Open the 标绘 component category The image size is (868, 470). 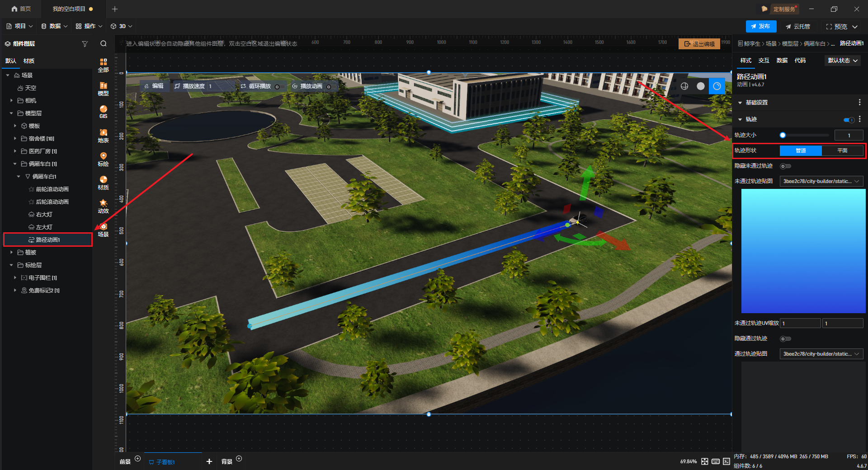[104, 159]
